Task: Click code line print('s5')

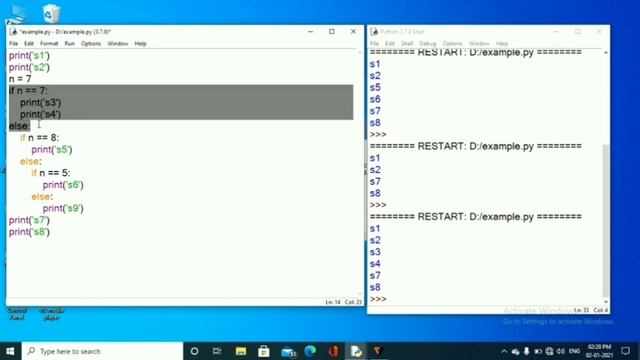Action: [52, 149]
